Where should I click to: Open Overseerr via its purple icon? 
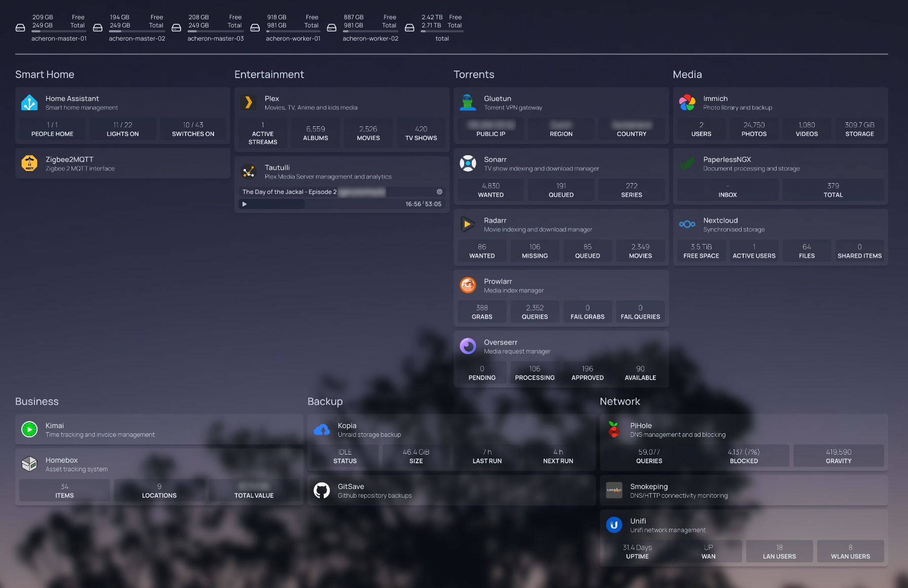point(468,346)
